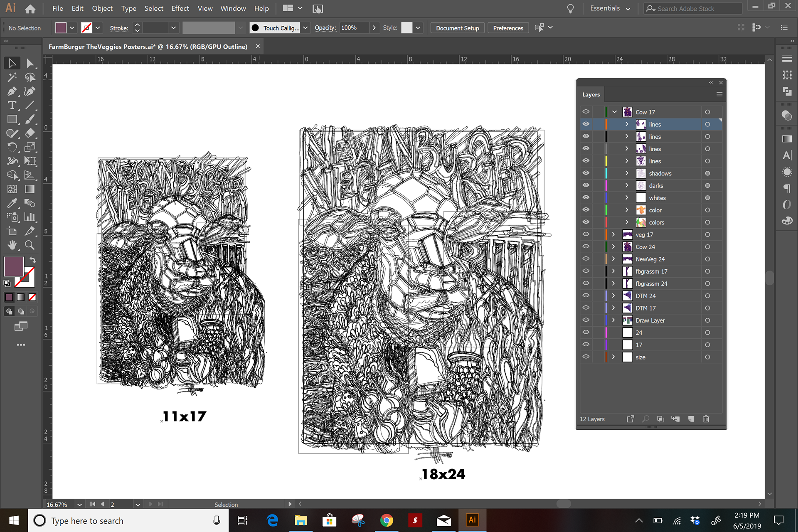Select the Eraser tool

point(30,133)
